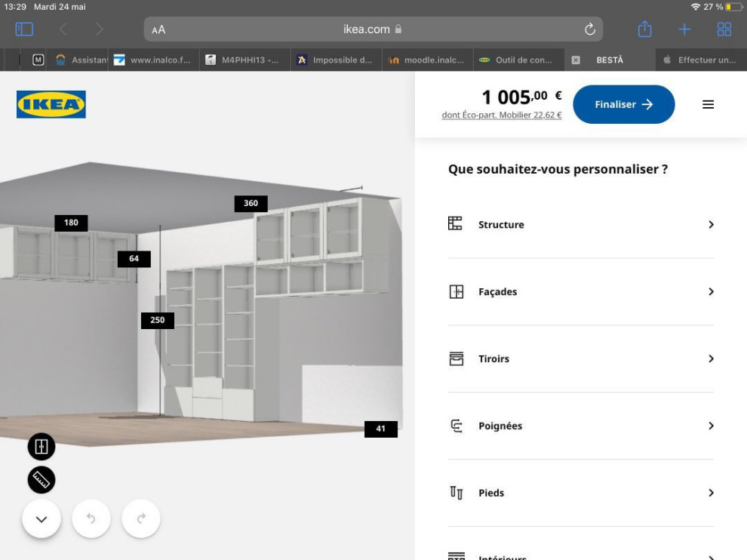Screen dimensions: 747x560
Task: Expand the Pieds row chevron
Action: (711, 493)
